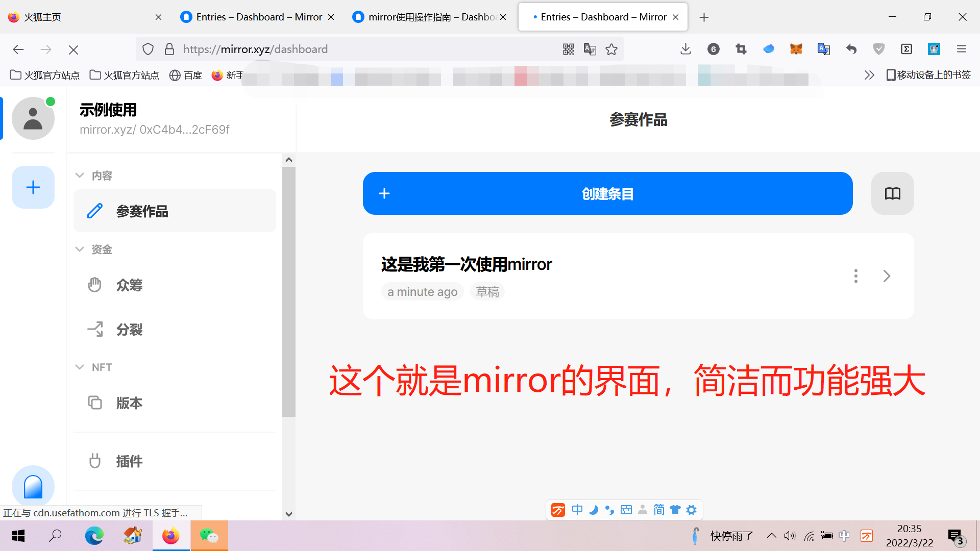Collapse the NFT section chevron
980x551 pixels.
80,367
